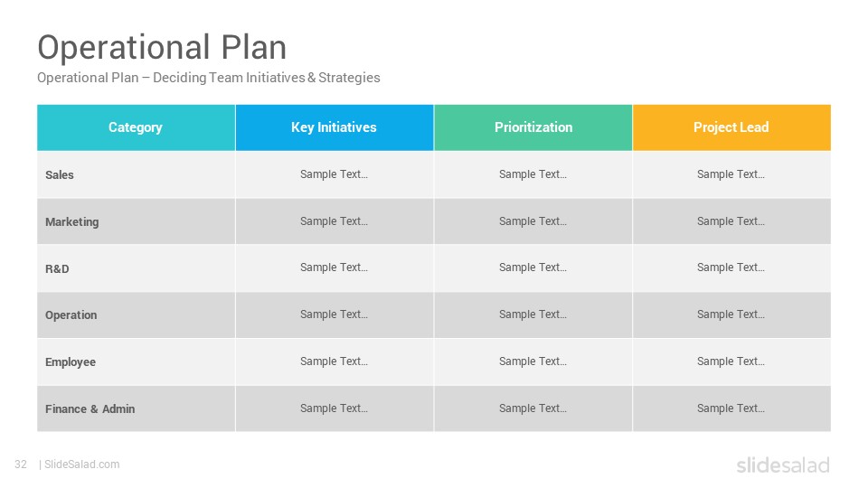Image resolution: width=868 pixels, height=488 pixels.
Task: Select the orange Project Lead header
Action: (731, 127)
